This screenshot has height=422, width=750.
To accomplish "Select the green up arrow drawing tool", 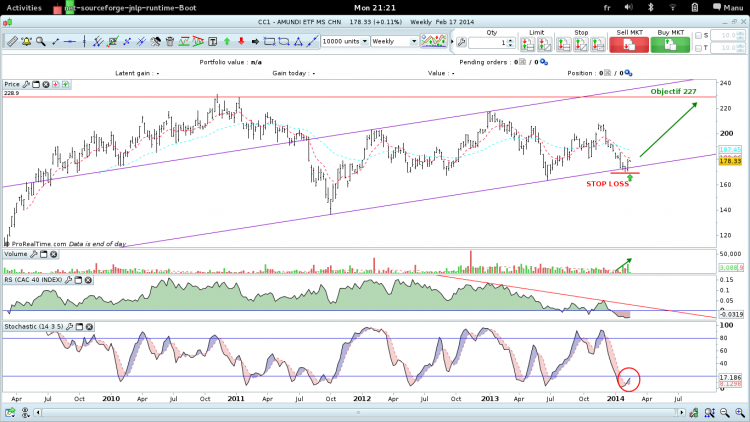I will tap(227, 42).
